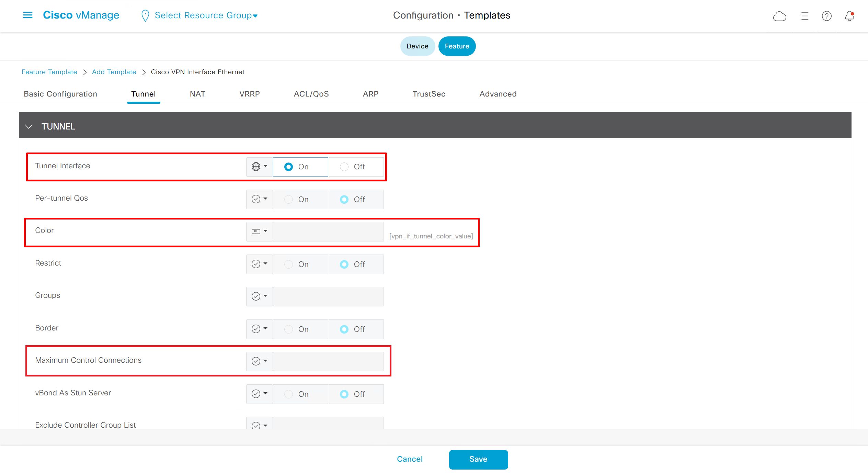
Task: Click the Feature Template breadcrumb link
Action: tap(49, 72)
